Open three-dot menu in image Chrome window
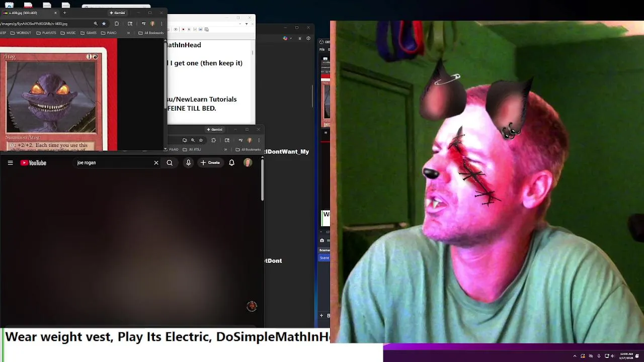 (x=162, y=24)
